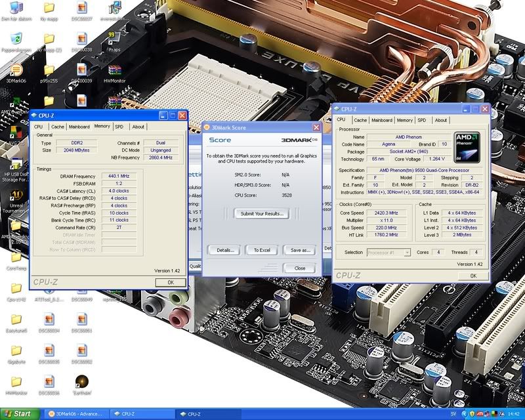Open the Easytune5 folder icon
Screen dimensions: 525x420
15,319
